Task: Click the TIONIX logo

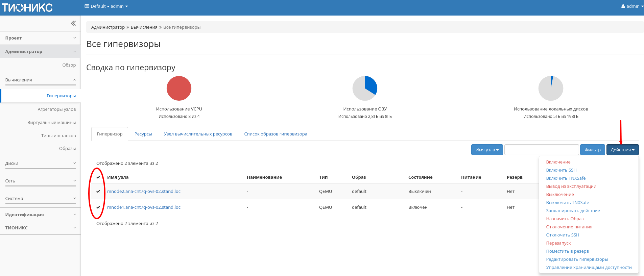Action: 27,7
